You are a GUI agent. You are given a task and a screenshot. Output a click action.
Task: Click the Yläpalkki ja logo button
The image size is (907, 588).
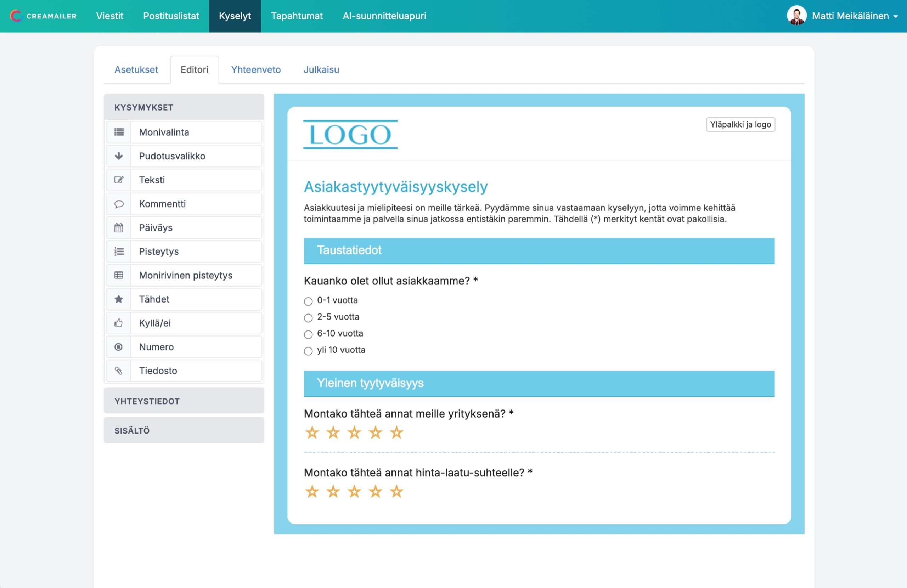pos(740,125)
